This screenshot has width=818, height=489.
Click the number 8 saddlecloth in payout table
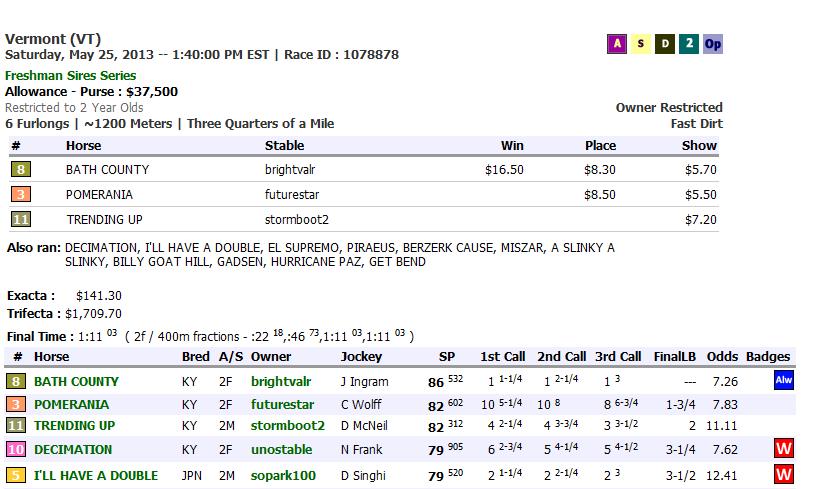point(20,170)
